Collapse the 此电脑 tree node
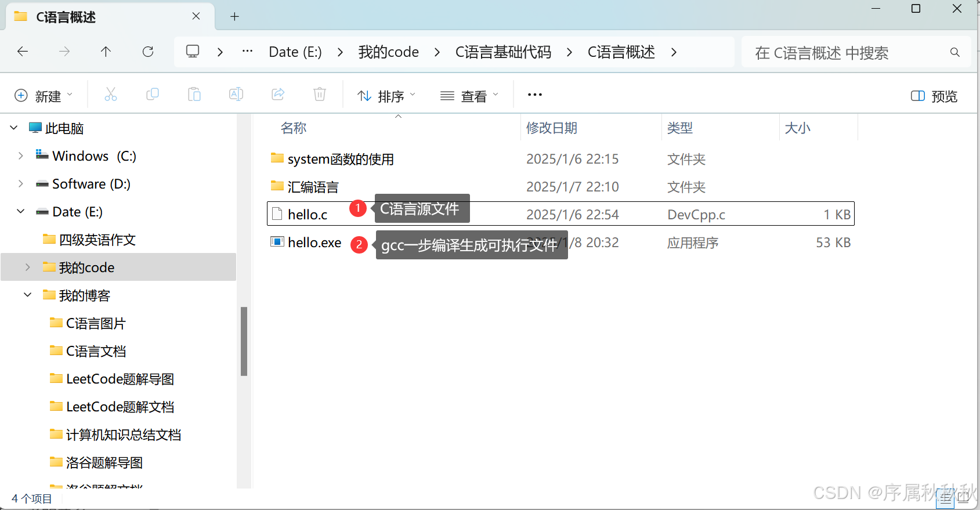This screenshot has height=510, width=980. tap(14, 128)
